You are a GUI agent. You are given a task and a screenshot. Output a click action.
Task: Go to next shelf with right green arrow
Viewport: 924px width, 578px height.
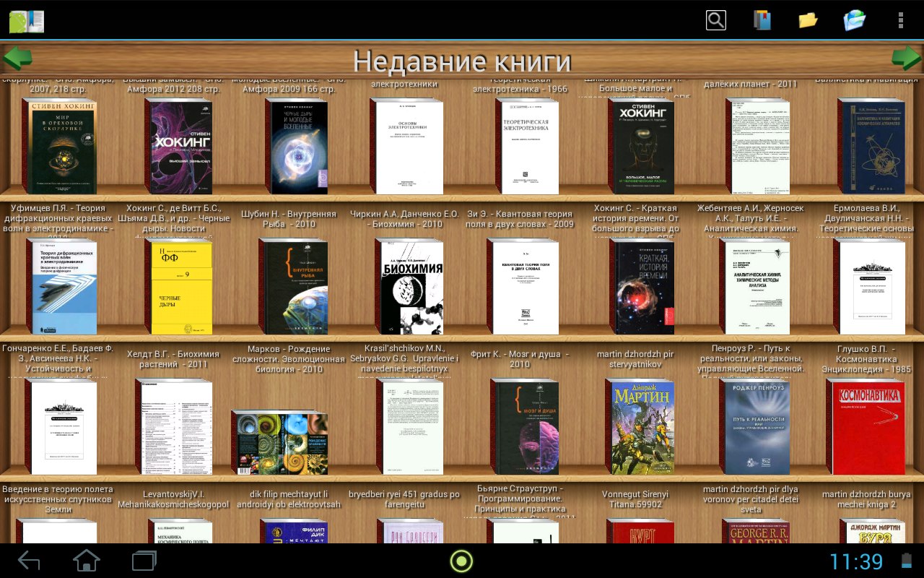[907, 58]
